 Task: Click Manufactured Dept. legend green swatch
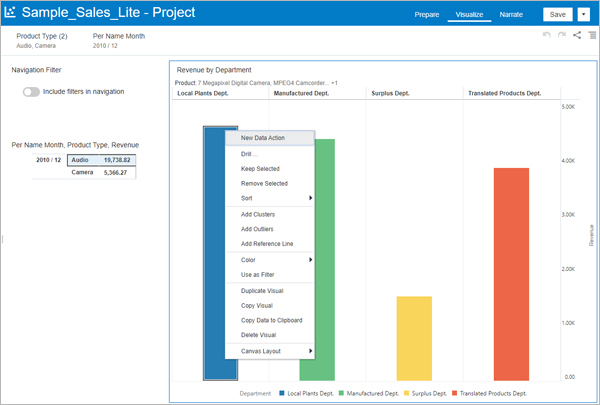click(341, 393)
